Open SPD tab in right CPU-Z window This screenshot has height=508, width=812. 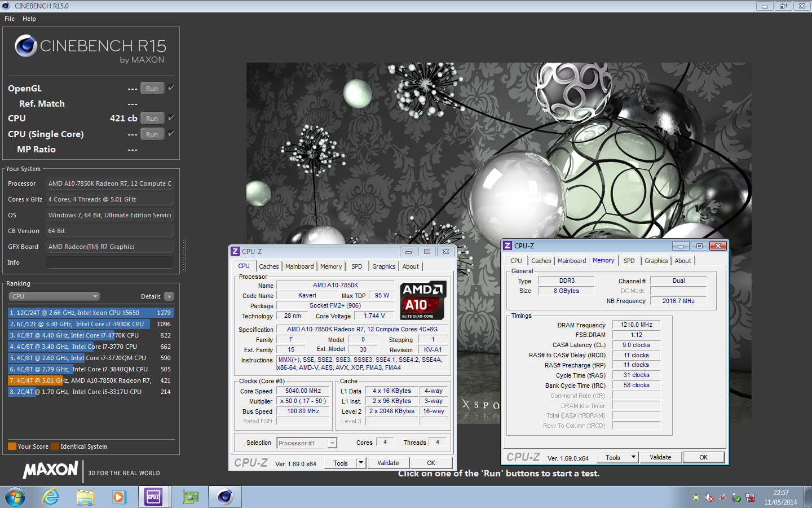point(629,261)
